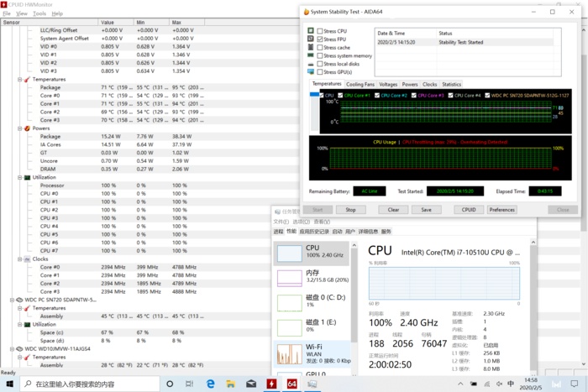Open the notification center icon
This screenshot has width=588, height=392.
point(574,384)
